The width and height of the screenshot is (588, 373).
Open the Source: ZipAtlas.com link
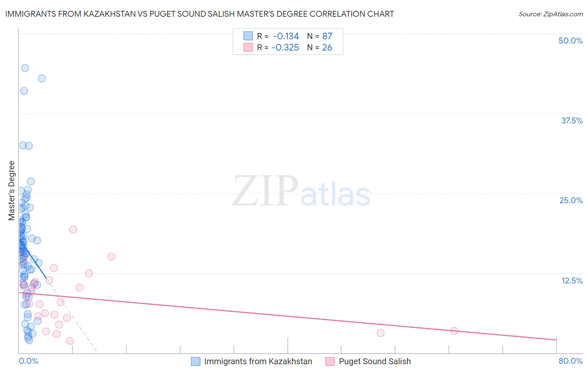tap(551, 14)
